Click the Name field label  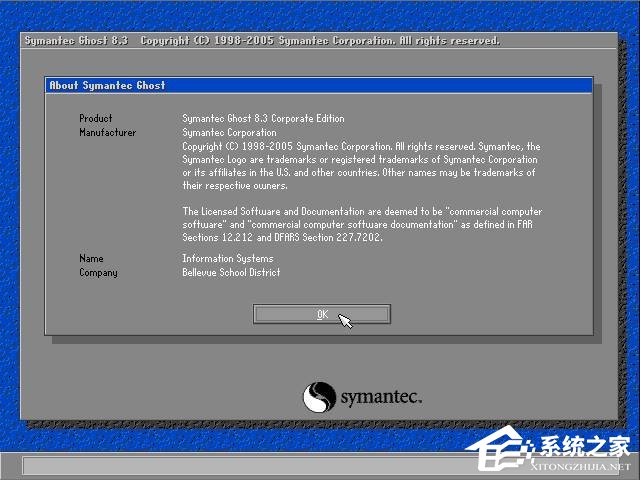(91, 259)
